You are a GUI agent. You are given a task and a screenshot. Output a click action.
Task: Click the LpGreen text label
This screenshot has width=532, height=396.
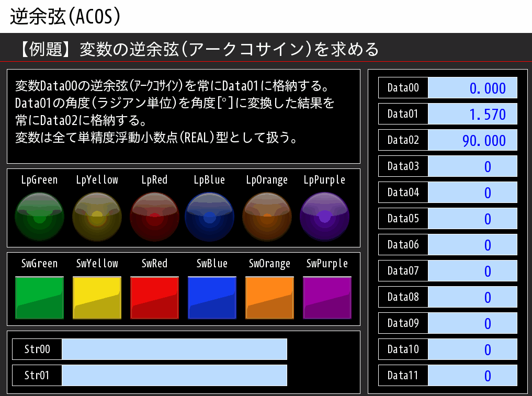[39, 180]
